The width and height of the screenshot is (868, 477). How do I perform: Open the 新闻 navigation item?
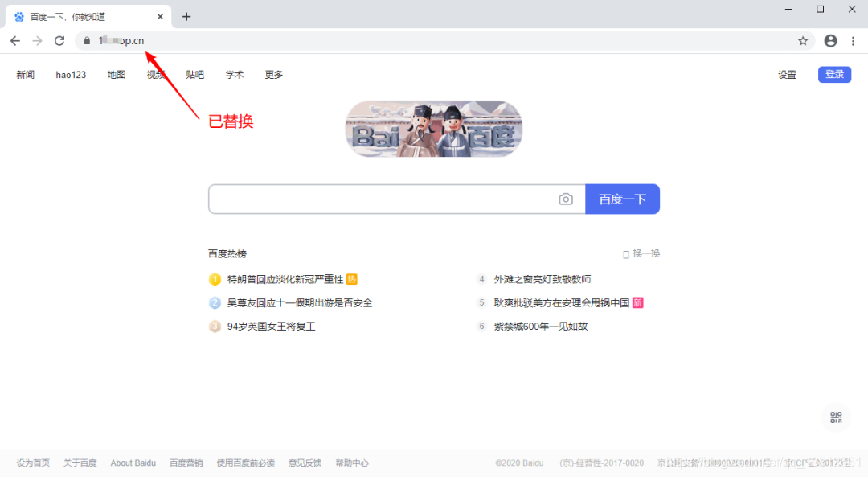click(x=25, y=74)
